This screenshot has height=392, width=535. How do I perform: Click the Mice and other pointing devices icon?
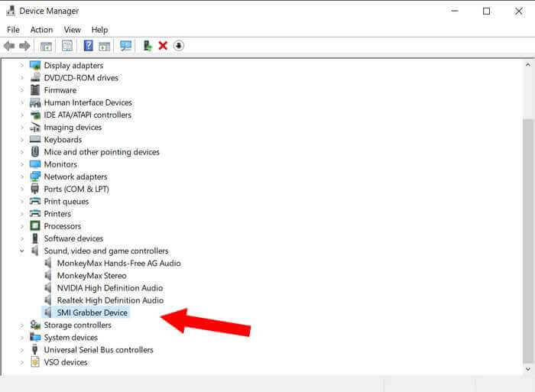35,151
